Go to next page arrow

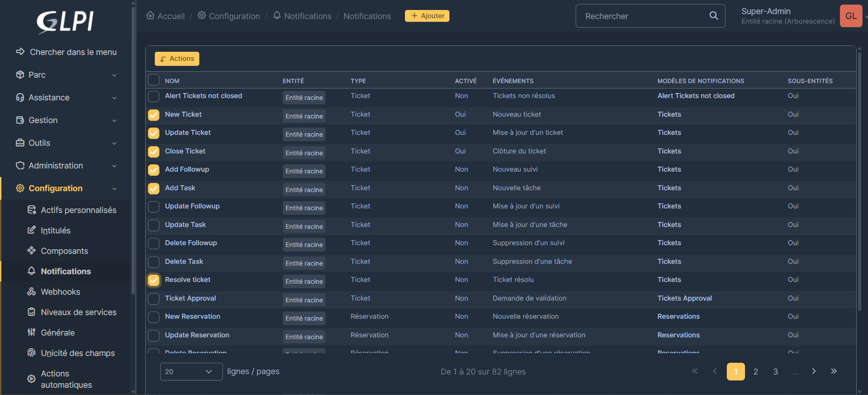(x=814, y=371)
